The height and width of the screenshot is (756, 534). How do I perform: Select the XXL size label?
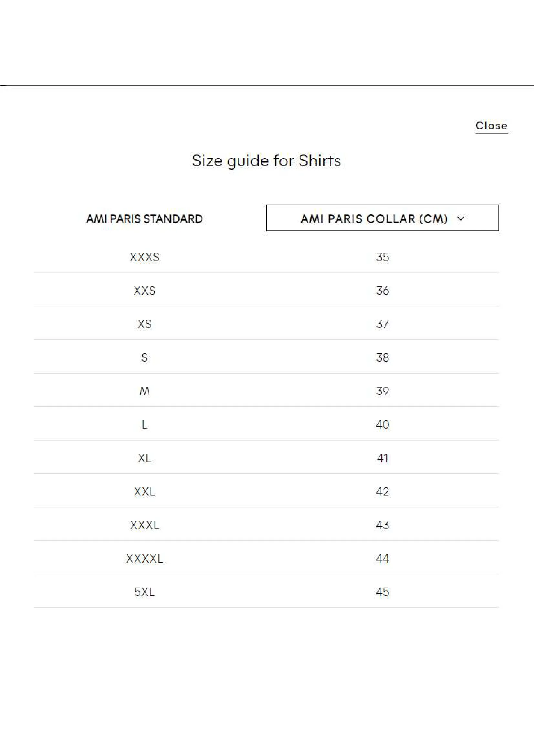coord(144,492)
